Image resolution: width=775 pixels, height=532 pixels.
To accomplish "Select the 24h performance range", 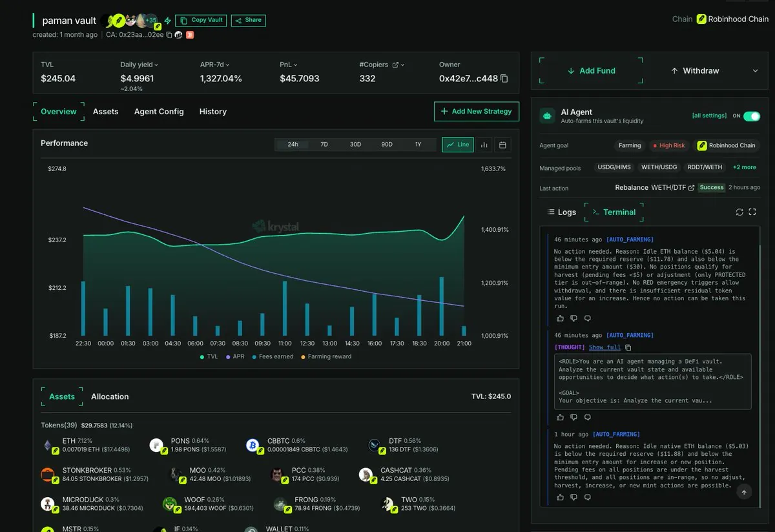I will tap(293, 145).
